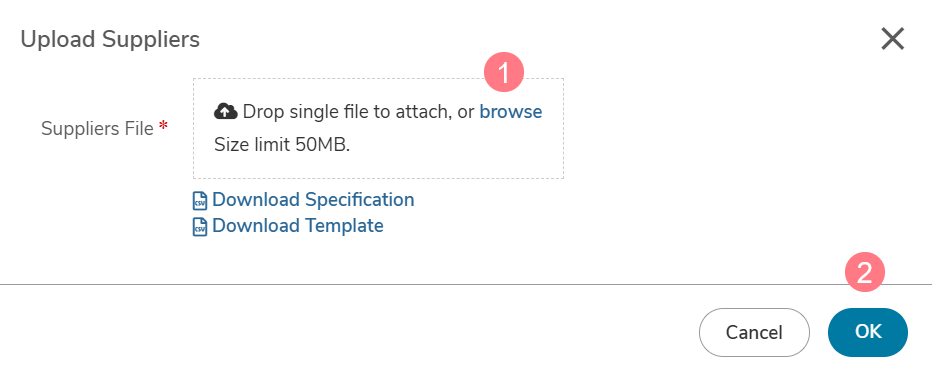932x376 pixels.
Task: Click the horizontal divider above the buttons
Action: tap(466, 285)
